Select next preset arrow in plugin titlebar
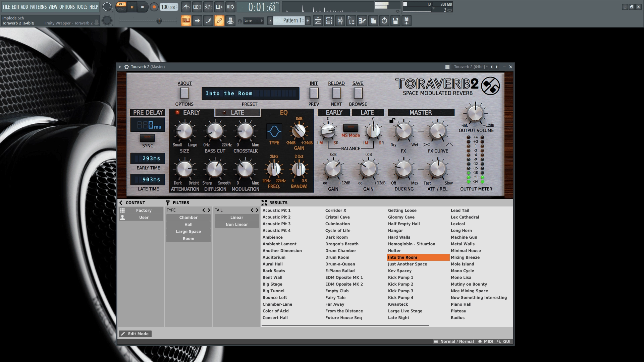 [x=497, y=67]
